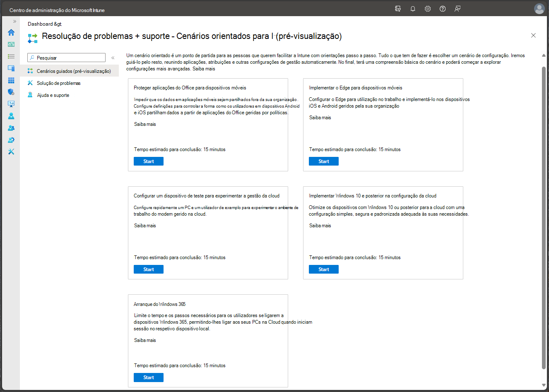Go to Home in the left sidebar
Screen dimensions: 549x392
[x=11, y=32]
